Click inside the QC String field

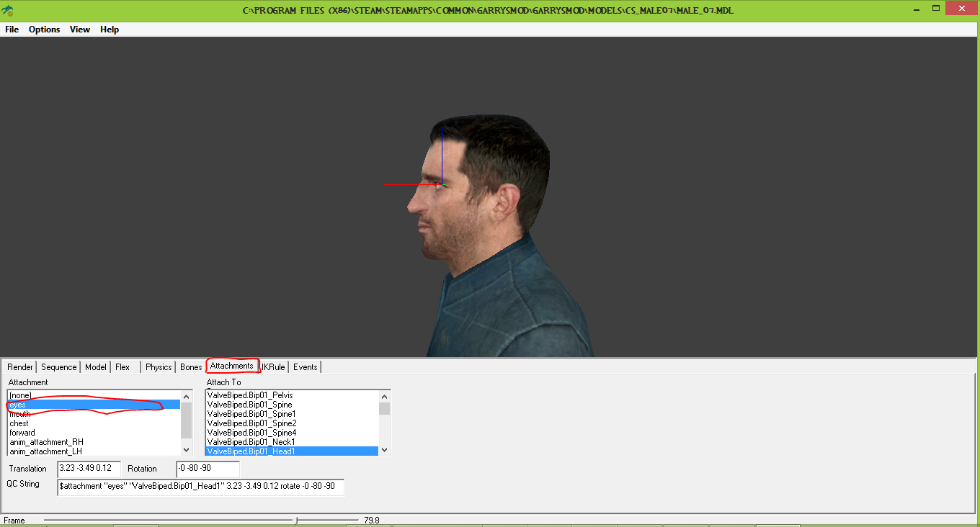200,487
